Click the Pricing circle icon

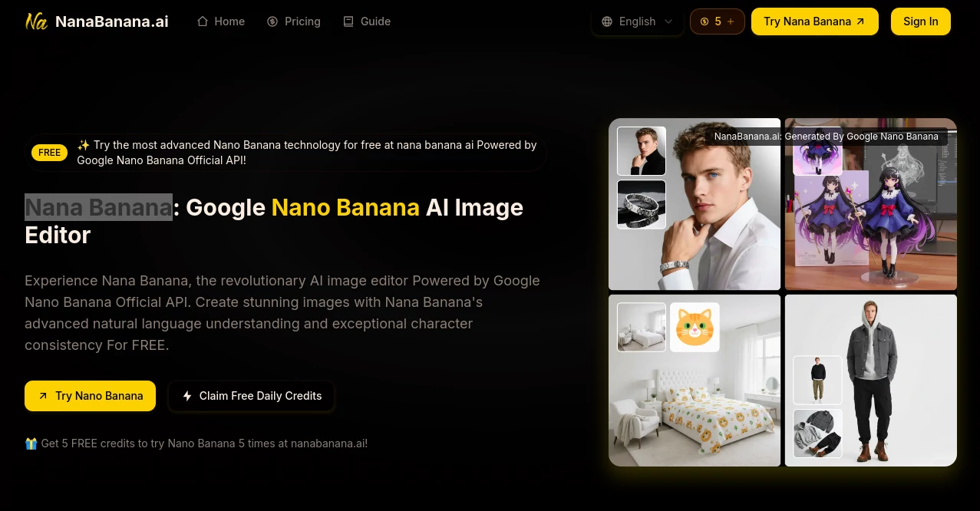pos(273,21)
